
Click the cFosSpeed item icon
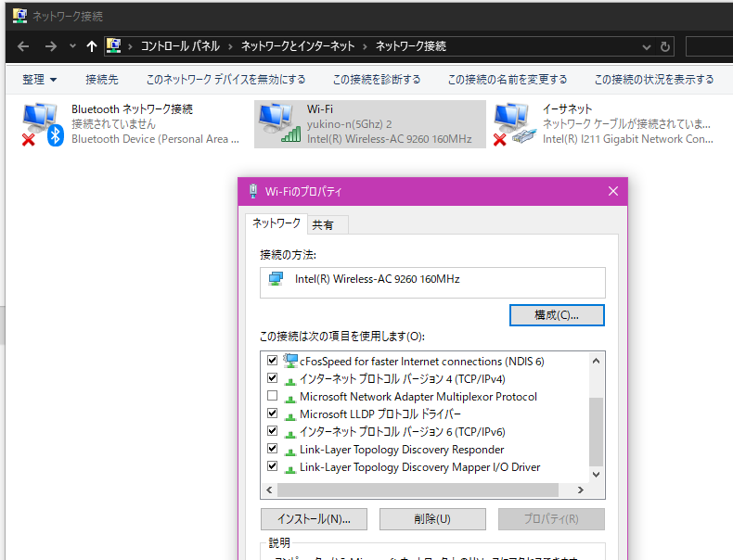click(x=290, y=361)
